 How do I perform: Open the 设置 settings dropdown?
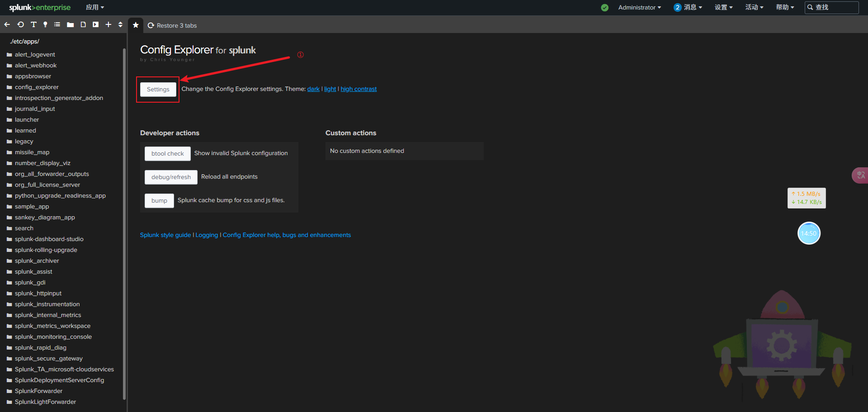click(x=724, y=7)
